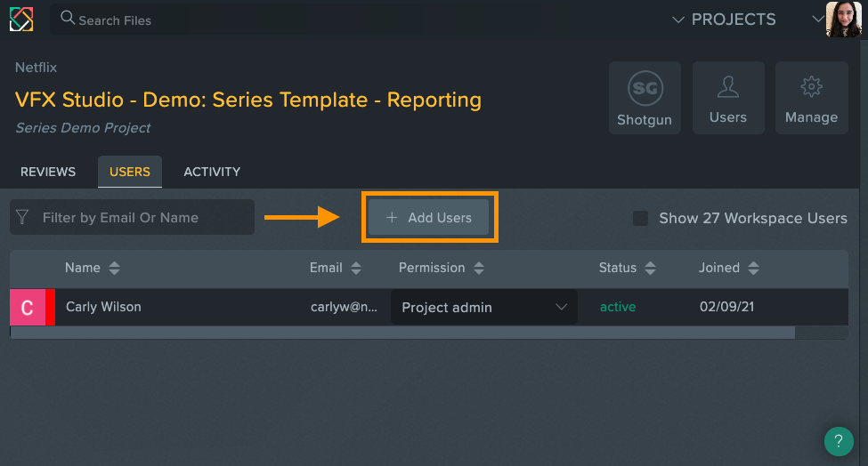868x466 pixels.
Task: Open the Users panel button
Action: (728, 98)
